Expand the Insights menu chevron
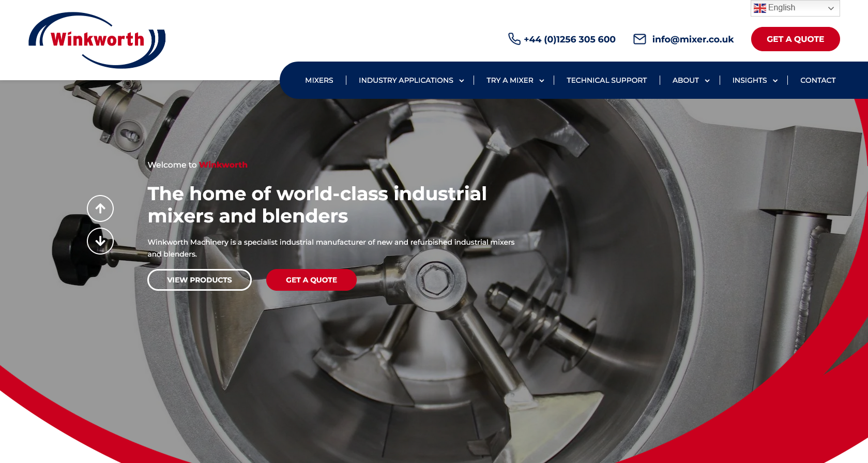 (775, 81)
